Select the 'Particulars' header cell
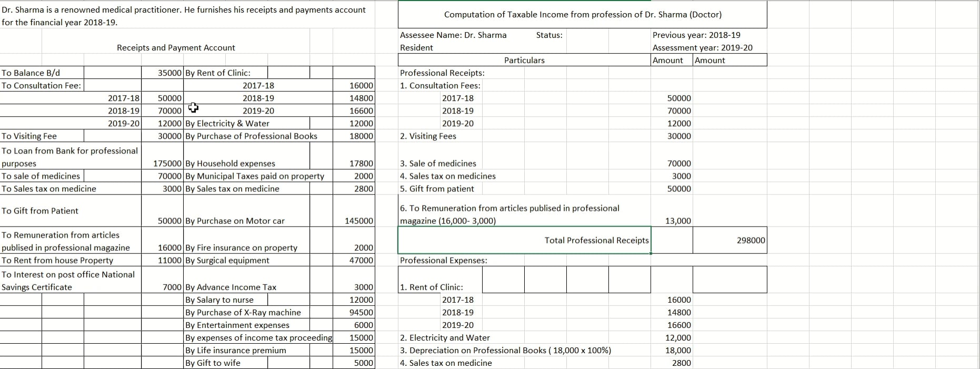Image resolution: width=980 pixels, height=369 pixels. pos(524,60)
